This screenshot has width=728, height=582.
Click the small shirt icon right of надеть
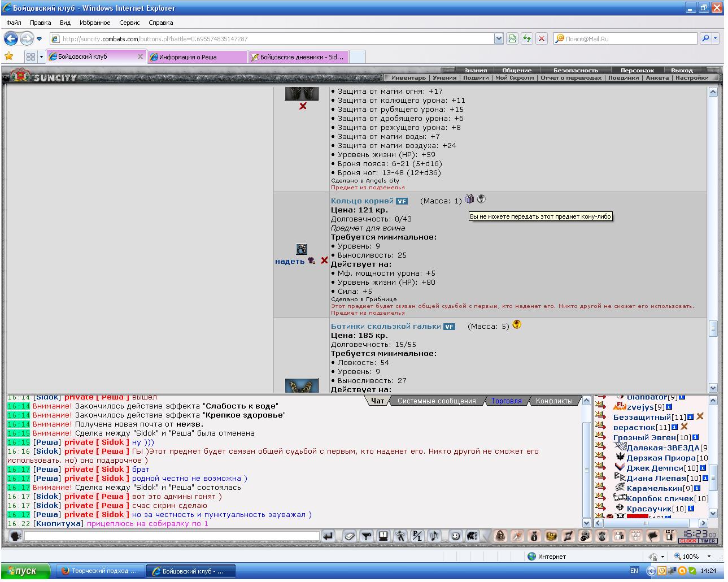click(x=311, y=260)
